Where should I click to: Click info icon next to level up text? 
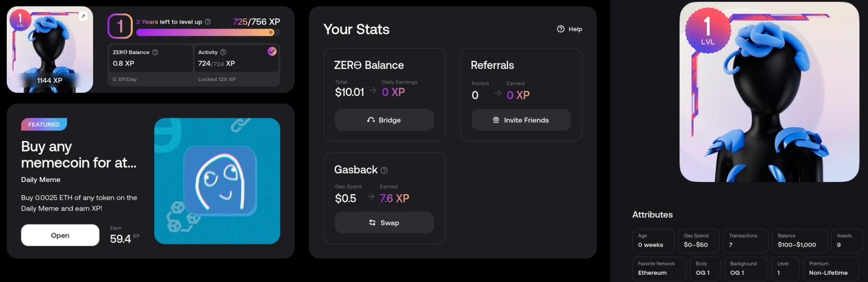[x=208, y=22]
